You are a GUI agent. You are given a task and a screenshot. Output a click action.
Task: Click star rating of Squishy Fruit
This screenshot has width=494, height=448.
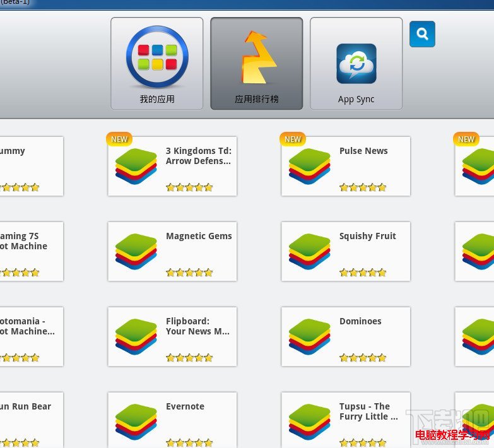coord(363,273)
